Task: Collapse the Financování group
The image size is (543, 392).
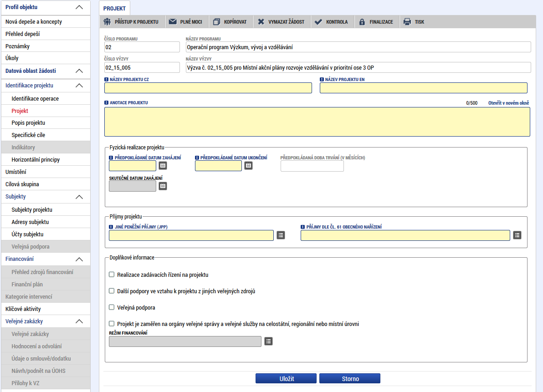Action: [79, 259]
